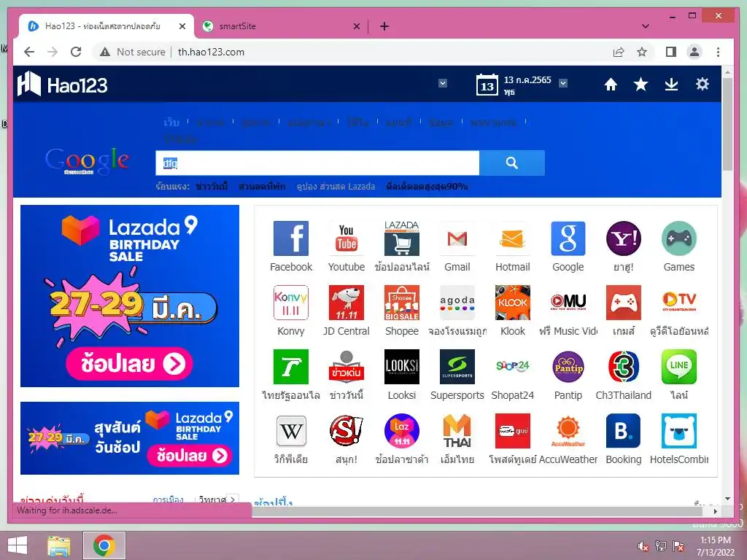
Task: Open Hao123 settings gear icon
Action: click(703, 85)
